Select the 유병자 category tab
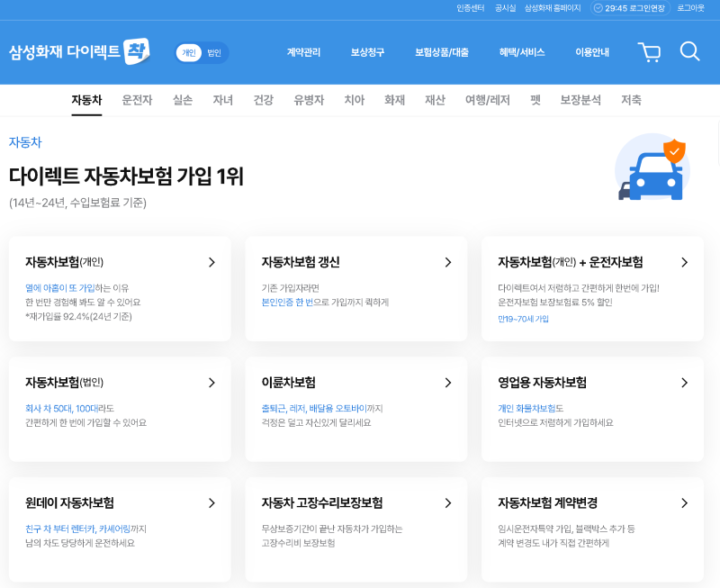Screen dimensions: 720x588 coord(309,100)
